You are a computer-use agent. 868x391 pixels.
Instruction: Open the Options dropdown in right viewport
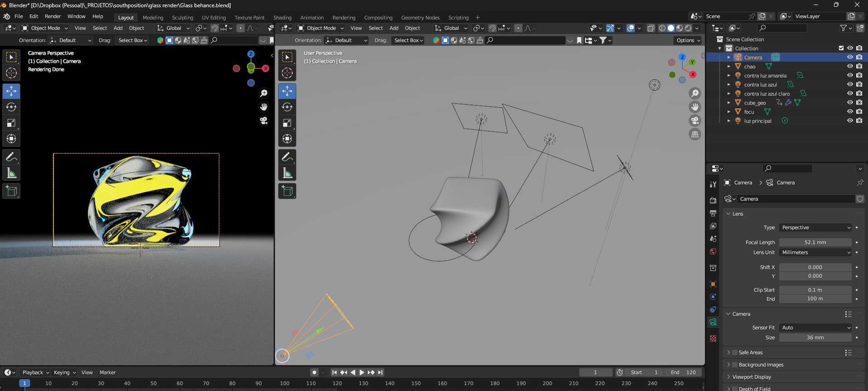688,40
